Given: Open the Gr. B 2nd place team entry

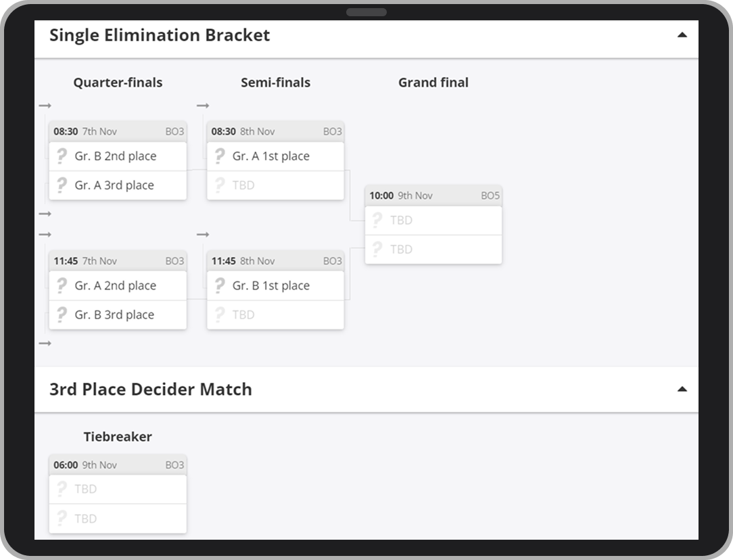Looking at the screenshot, I should [x=116, y=156].
